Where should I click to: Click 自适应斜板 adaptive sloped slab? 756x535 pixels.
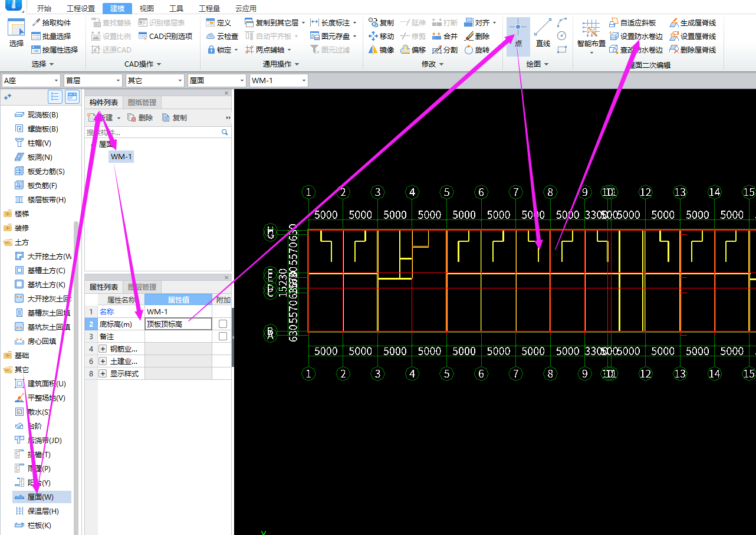click(x=633, y=22)
